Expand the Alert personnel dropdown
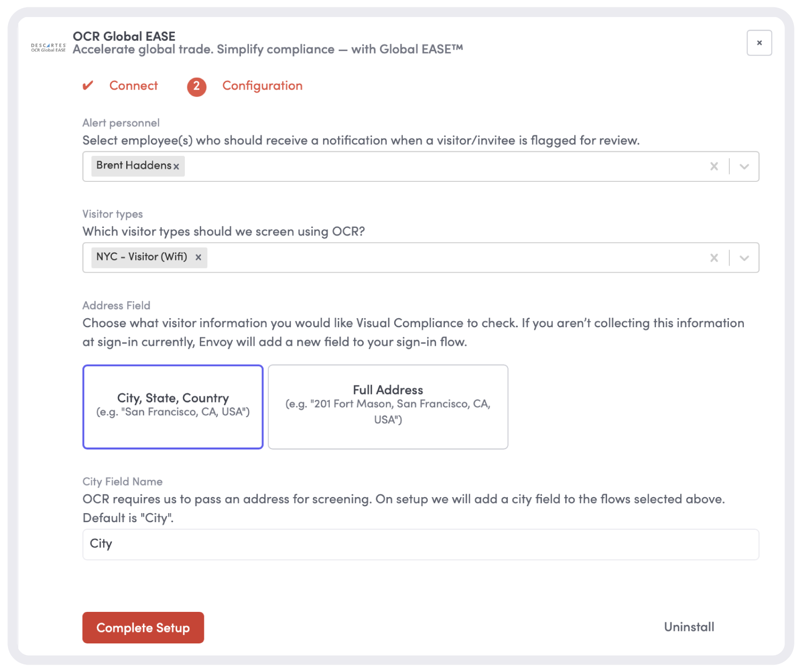Screen dimensions: 802x672 (x=744, y=166)
